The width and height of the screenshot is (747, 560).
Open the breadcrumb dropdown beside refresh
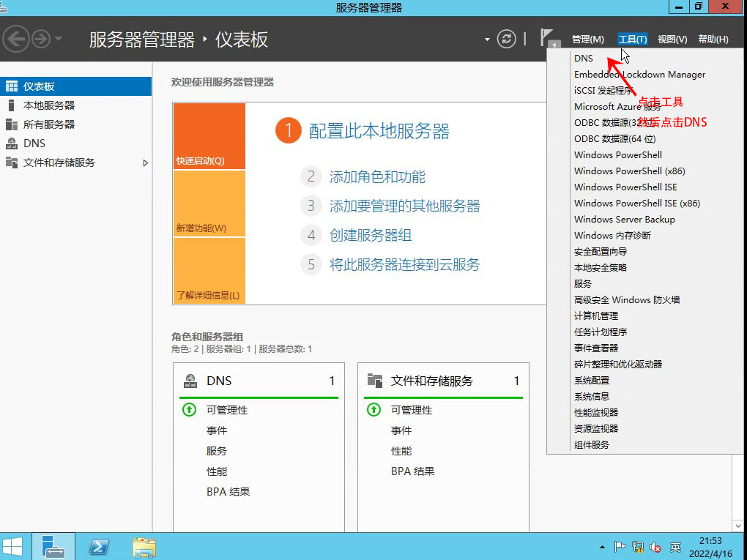(487, 40)
